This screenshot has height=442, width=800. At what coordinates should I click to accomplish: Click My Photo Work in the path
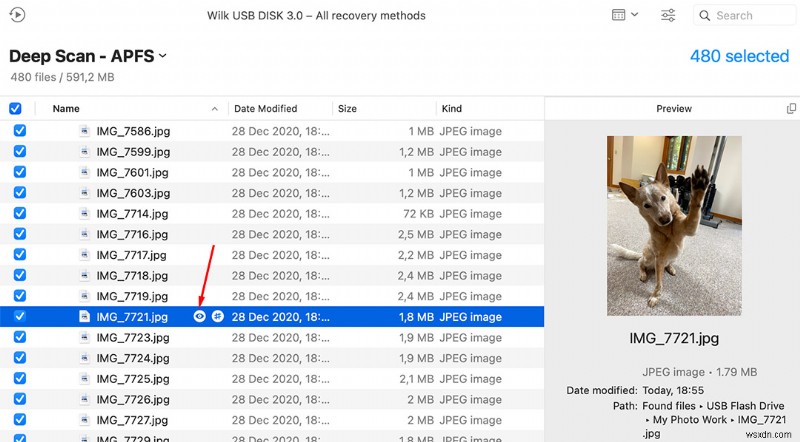(x=690, y=420)
